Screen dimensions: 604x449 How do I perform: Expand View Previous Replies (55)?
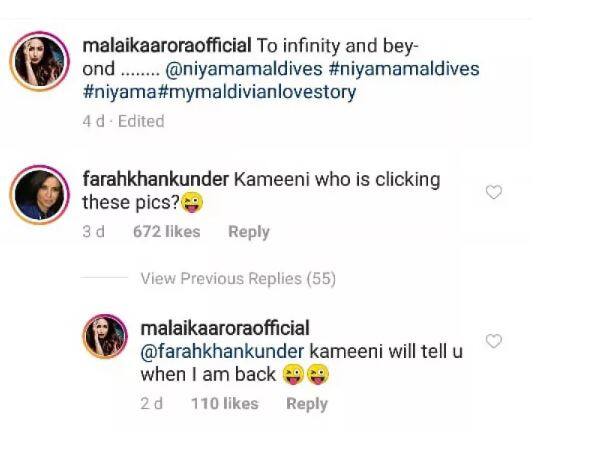tap(237, 278)
